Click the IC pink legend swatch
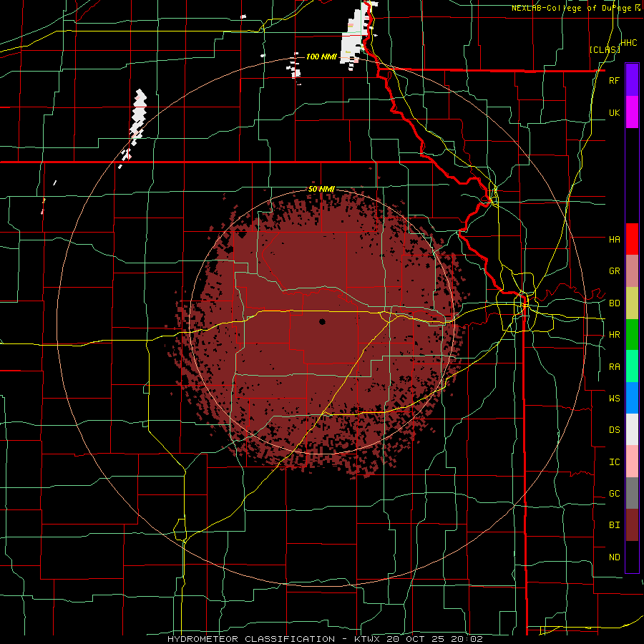 [632, 462]
